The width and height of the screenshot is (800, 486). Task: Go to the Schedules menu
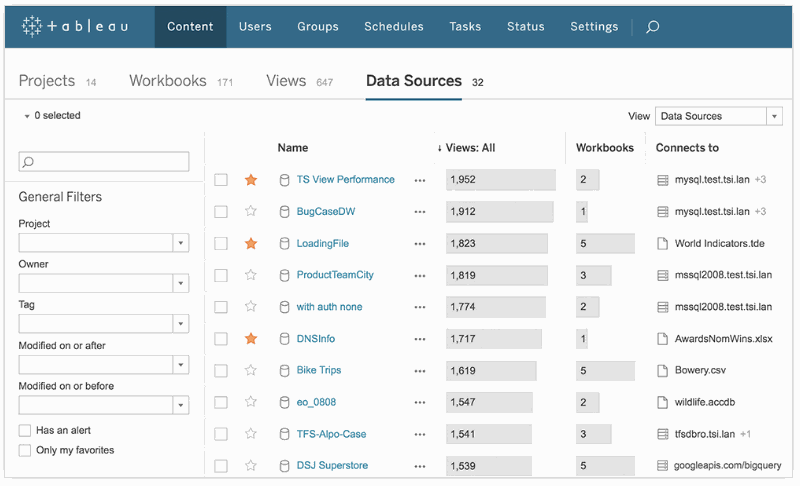394,27
